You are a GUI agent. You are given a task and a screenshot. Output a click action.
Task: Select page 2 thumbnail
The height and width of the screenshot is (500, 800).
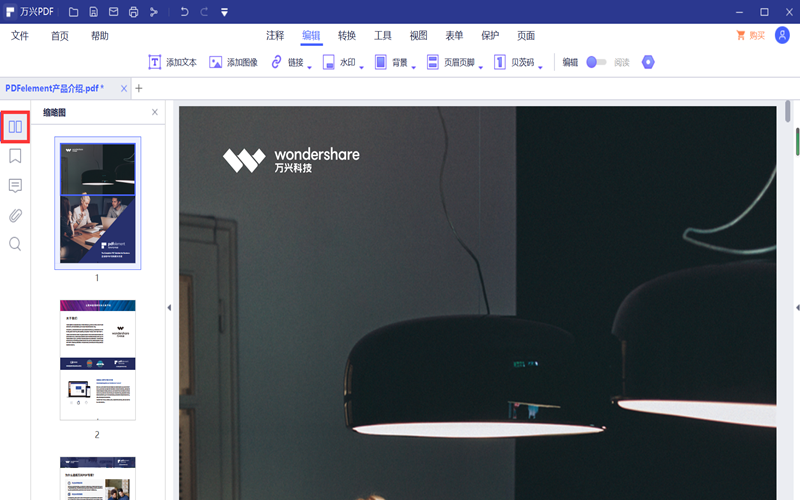97,360
